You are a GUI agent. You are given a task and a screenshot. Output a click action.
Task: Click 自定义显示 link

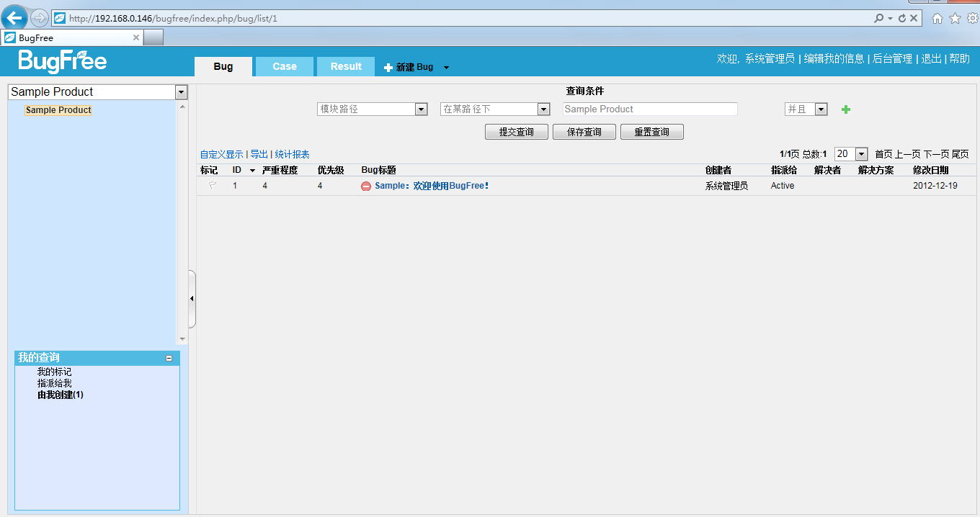point(222,155)
